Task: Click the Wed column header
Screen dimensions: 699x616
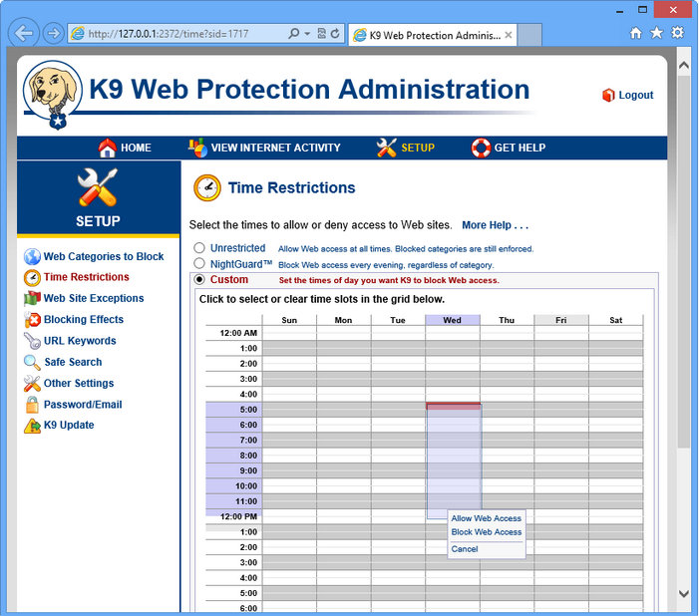Action: coord(453,320)
